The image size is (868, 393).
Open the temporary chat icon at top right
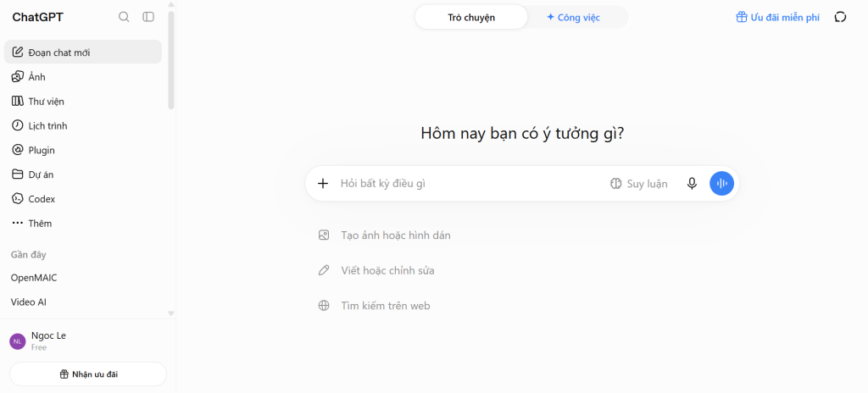(x=840, y=17)
